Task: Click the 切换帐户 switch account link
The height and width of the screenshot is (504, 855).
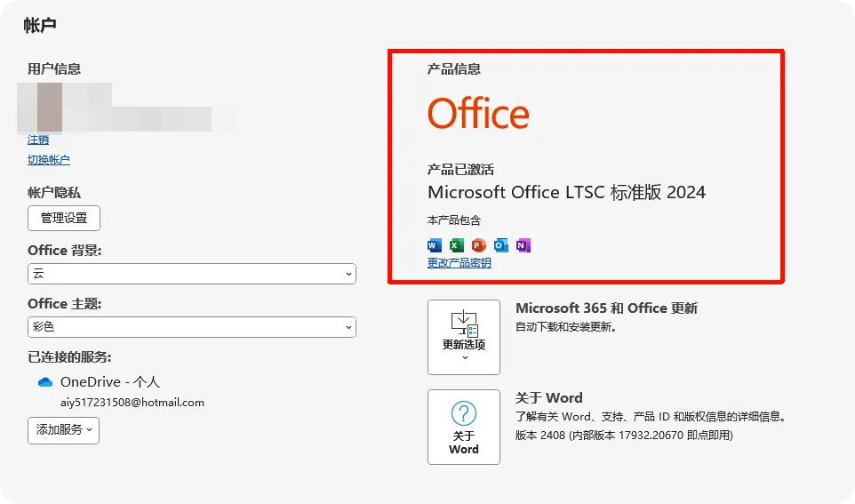Action: point(49,160)
